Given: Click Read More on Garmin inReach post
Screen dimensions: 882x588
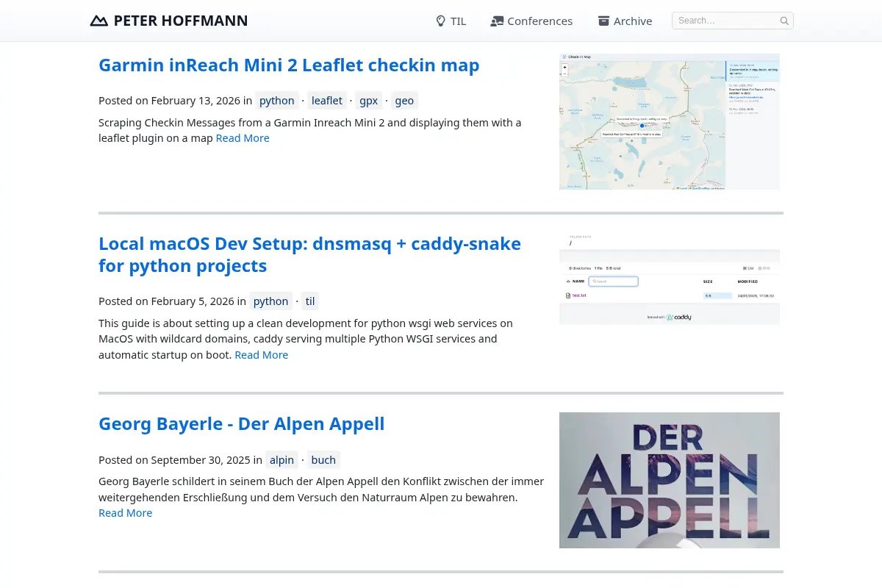Looking at the screenshot, I should pyautogui.click(x=243, y=138).
